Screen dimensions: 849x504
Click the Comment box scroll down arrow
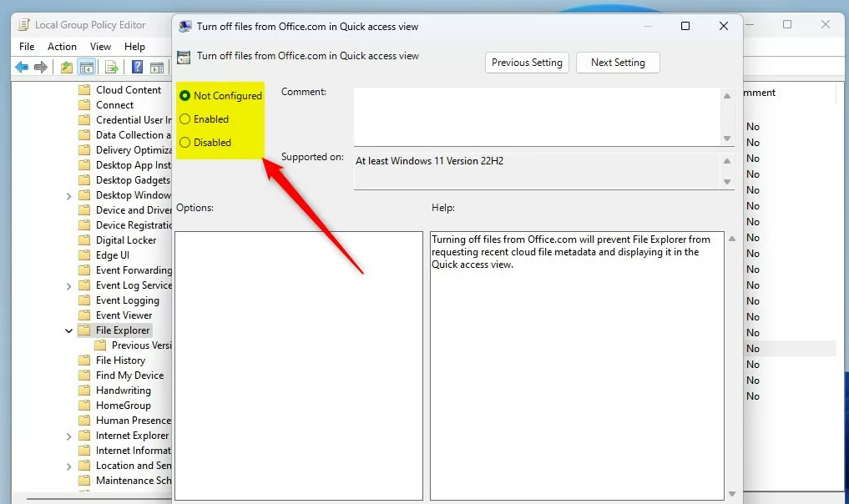coord(727,139)
